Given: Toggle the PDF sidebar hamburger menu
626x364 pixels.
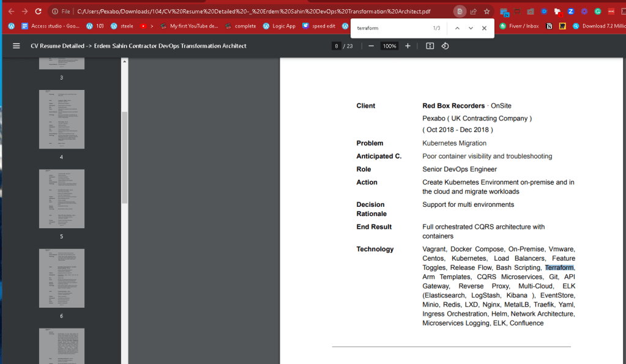Looking at the screenshot, I should [x=17, y=46].
